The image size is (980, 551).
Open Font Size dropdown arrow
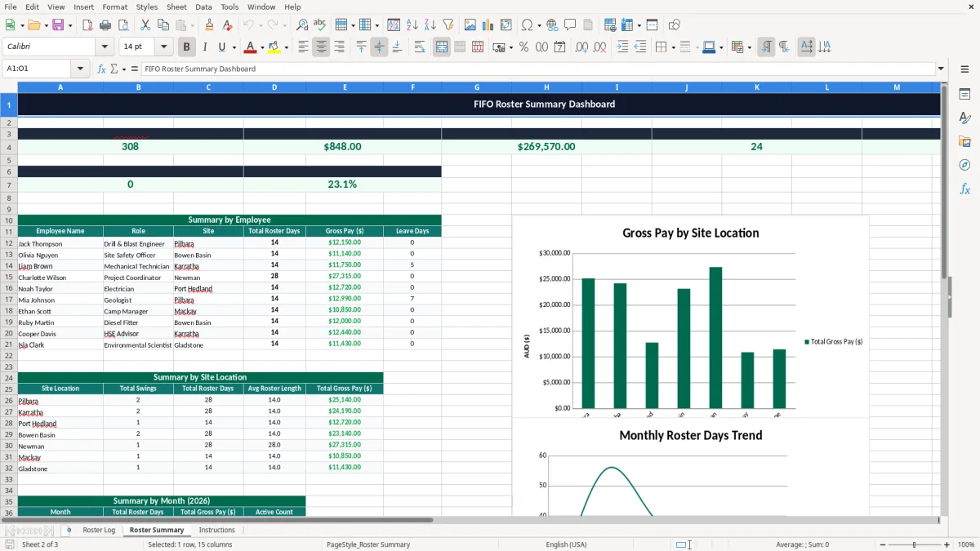pos(164,47)
